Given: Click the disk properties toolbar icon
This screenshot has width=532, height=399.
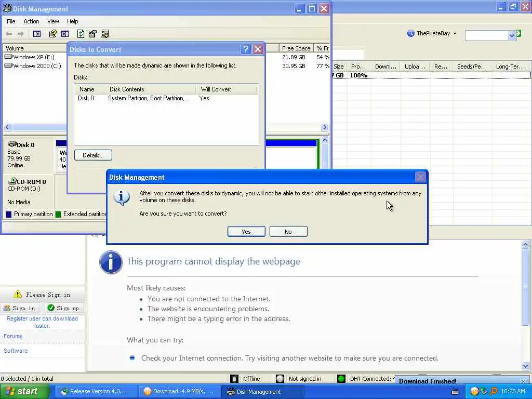Looking at the screenshot, I should click(x=92, y=34).
